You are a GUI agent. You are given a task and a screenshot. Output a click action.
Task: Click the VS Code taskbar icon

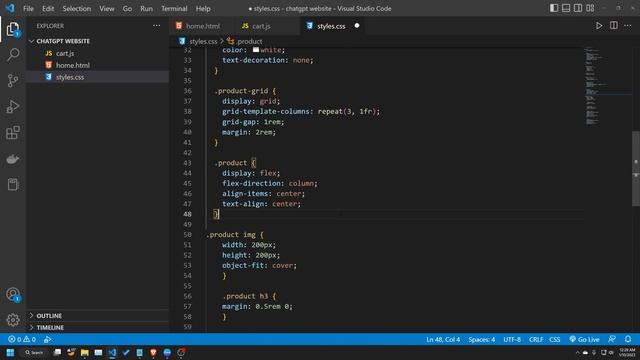tap(112, 352)
